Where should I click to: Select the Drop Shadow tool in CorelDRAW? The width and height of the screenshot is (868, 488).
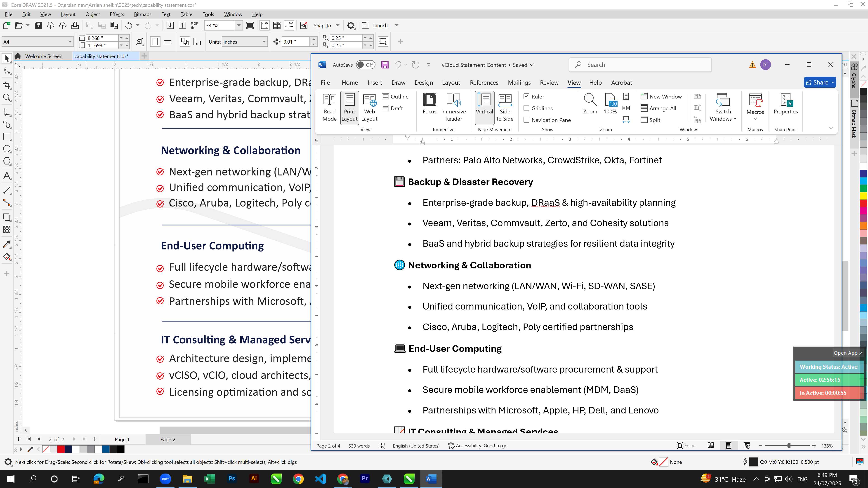(7, 217)
